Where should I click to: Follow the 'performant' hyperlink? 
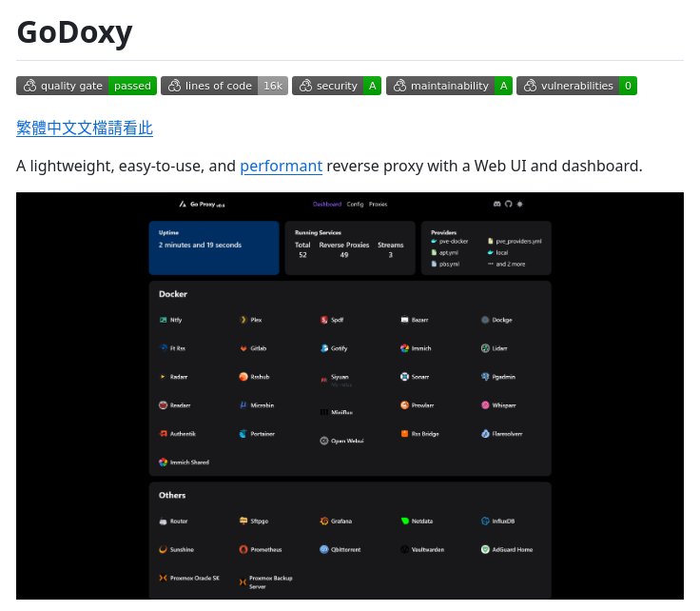point(281,167)
